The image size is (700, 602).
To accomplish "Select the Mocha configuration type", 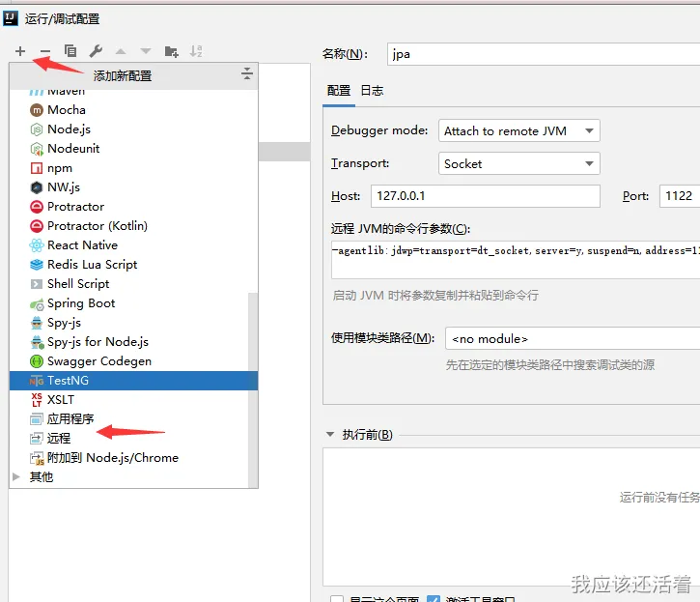I will pyautogui.click(x=133, y=110).
